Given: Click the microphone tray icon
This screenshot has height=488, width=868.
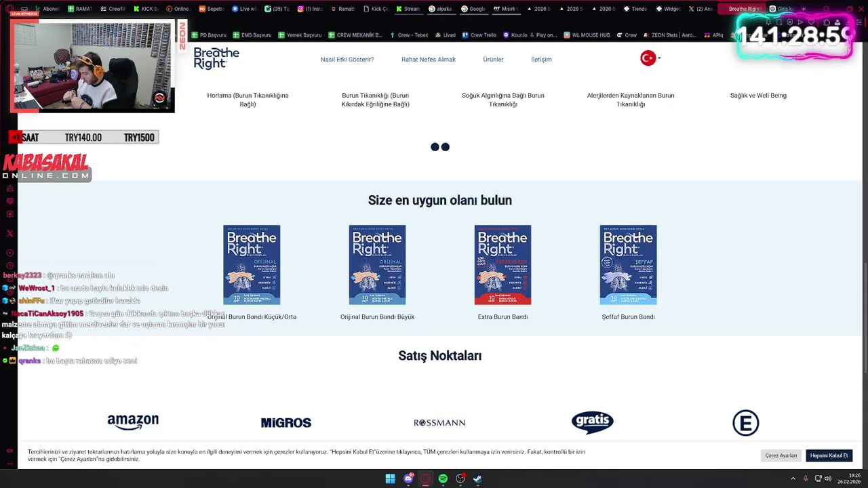Looking at the screenshot, I should click(x=805, y=479).
